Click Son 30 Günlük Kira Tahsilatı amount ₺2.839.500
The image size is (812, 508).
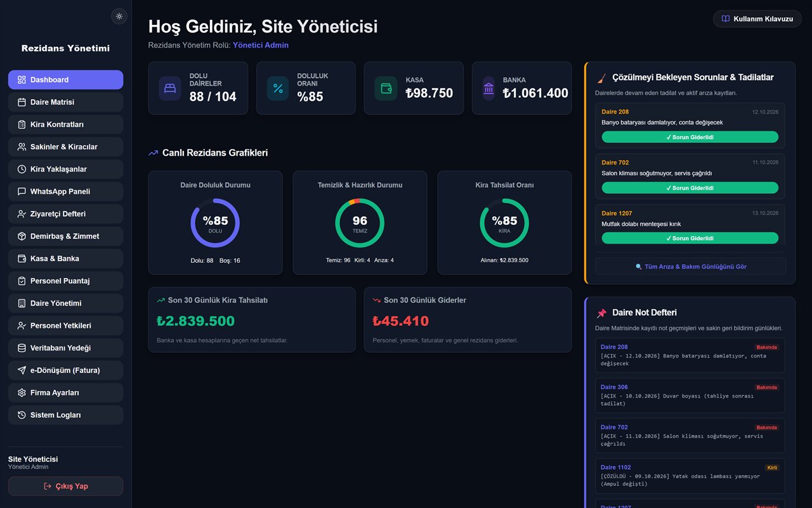tap(195, 321)
